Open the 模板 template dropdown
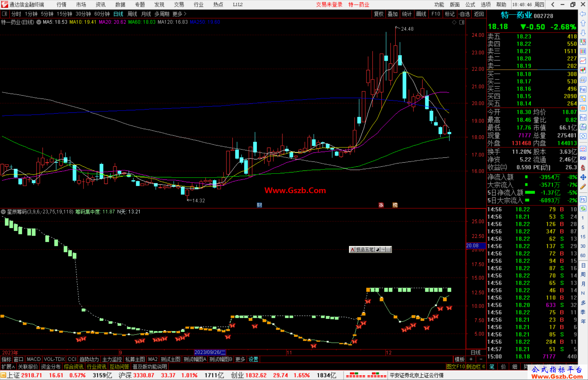588x380 pixels. 460,359
